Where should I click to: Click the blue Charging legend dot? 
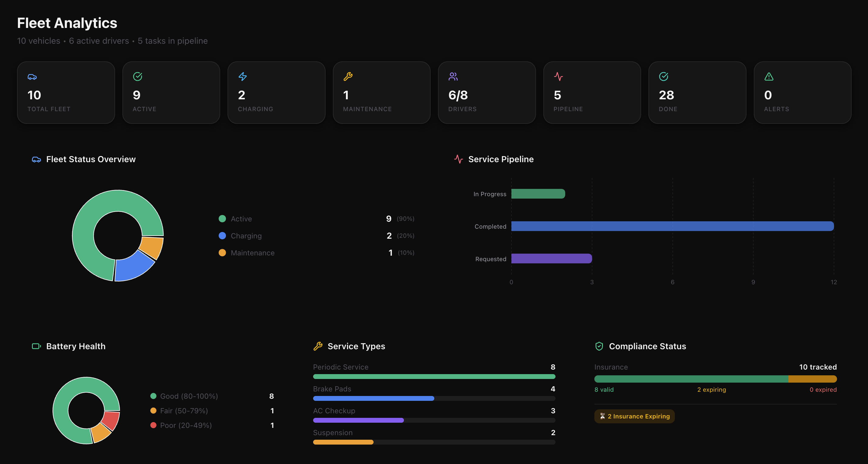222,236
